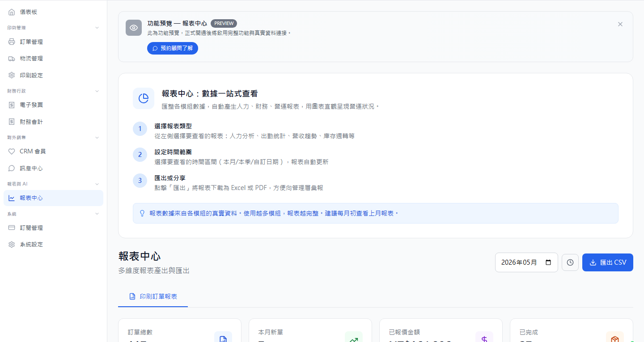Click the CRM 會員 heart icon
Viewport: 644px width, 342px height.
(12, 152)
